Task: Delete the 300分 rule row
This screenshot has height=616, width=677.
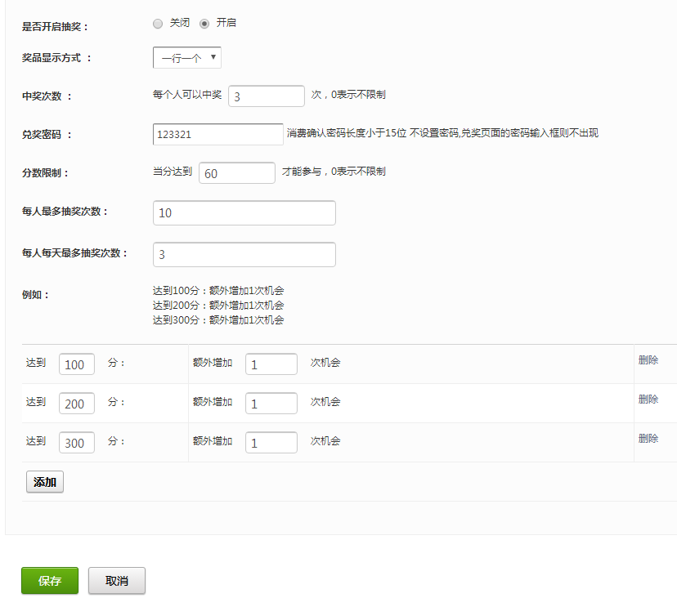Action: pyautogui.click(x=648, y=439)
